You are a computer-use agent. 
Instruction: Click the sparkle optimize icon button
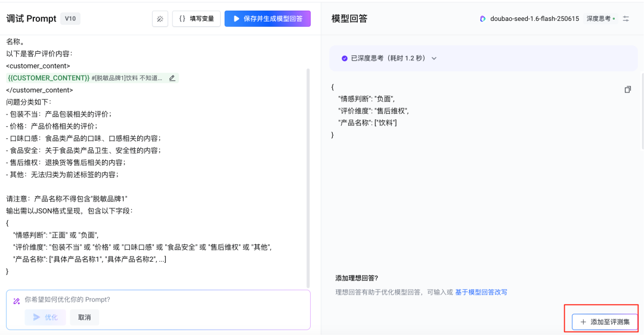coord(160,19)
